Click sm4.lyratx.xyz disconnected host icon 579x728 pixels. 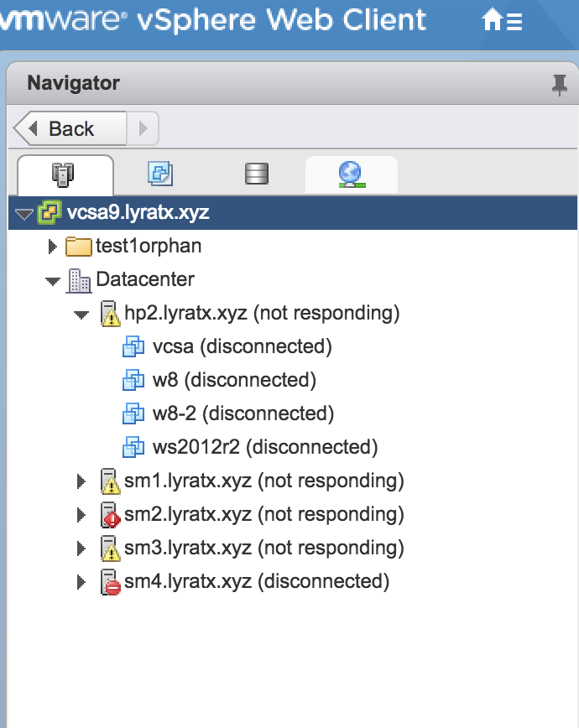[x=110, y=582]
